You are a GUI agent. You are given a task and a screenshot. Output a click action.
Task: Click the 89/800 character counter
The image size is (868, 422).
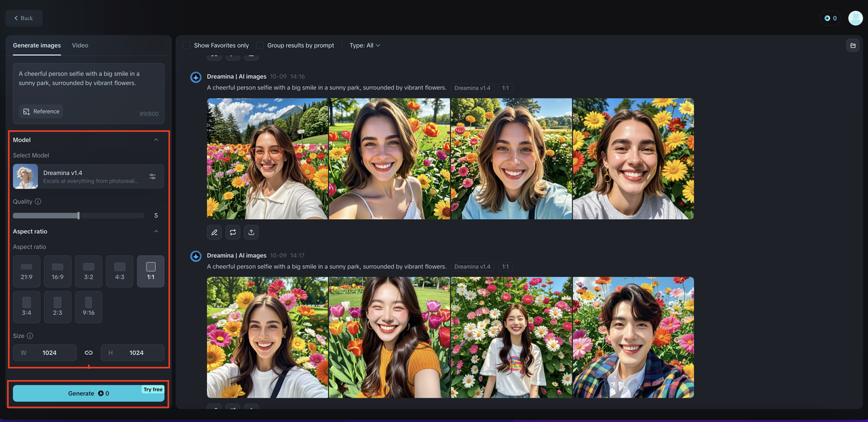149,114
